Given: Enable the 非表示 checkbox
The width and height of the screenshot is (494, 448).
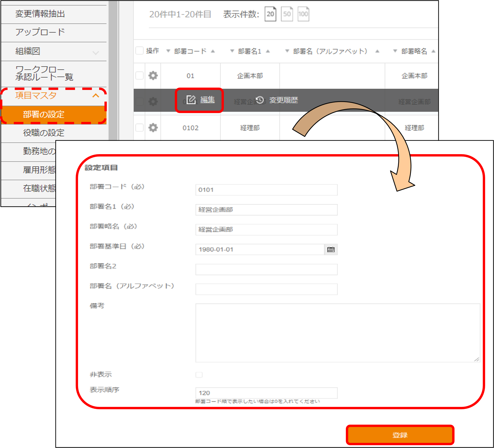Looking at the screenshot, I should (x=199, y=374).
